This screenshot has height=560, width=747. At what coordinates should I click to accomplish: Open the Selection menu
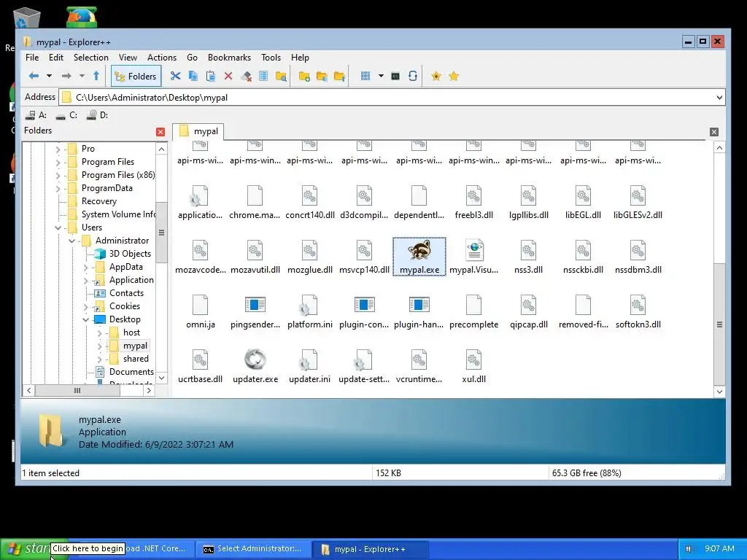[x=91, y=58]
